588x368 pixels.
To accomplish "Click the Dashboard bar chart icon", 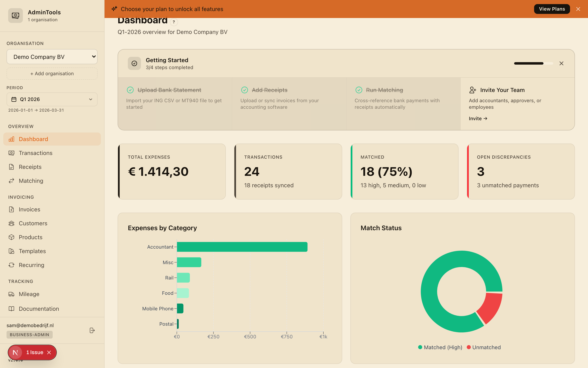I will tap(11, 139).
